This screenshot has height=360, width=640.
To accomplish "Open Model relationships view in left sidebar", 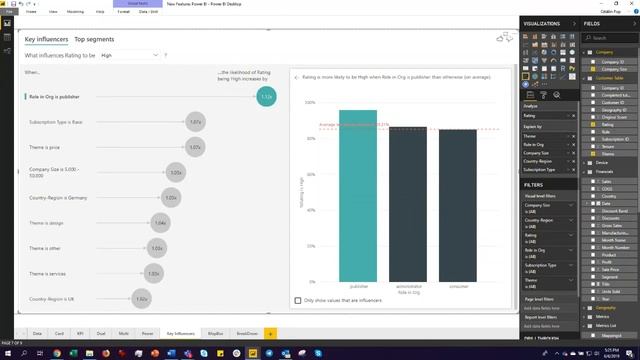I will click(x=7, y=51).
